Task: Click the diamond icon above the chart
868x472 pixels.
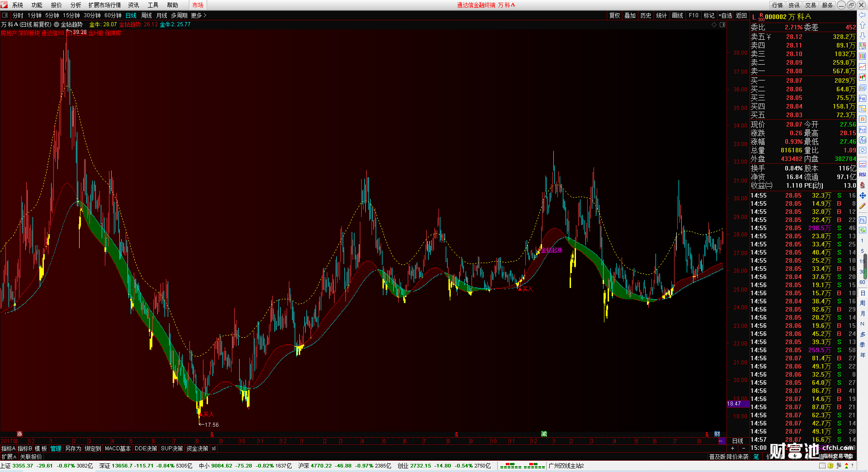Action: pos(714,24)
